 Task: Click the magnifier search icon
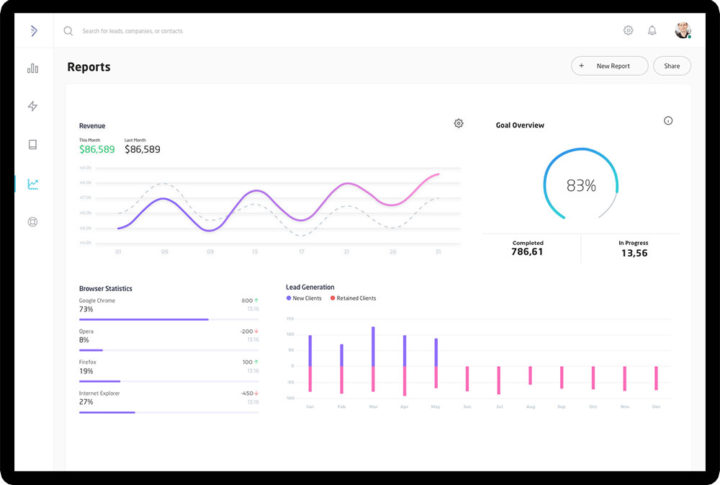[x=68, y=31]
